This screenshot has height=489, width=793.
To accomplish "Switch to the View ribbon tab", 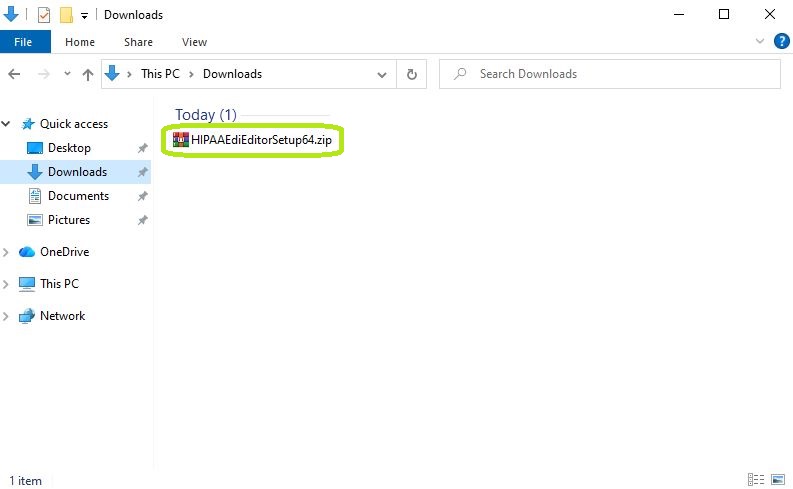I will pos(194,42).
